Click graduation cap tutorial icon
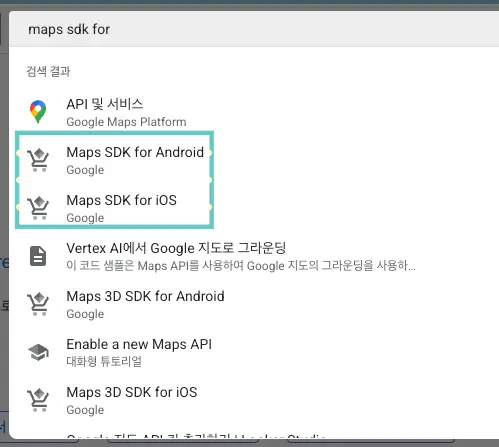This screenshot has height=447, width=499. (38, 352)
